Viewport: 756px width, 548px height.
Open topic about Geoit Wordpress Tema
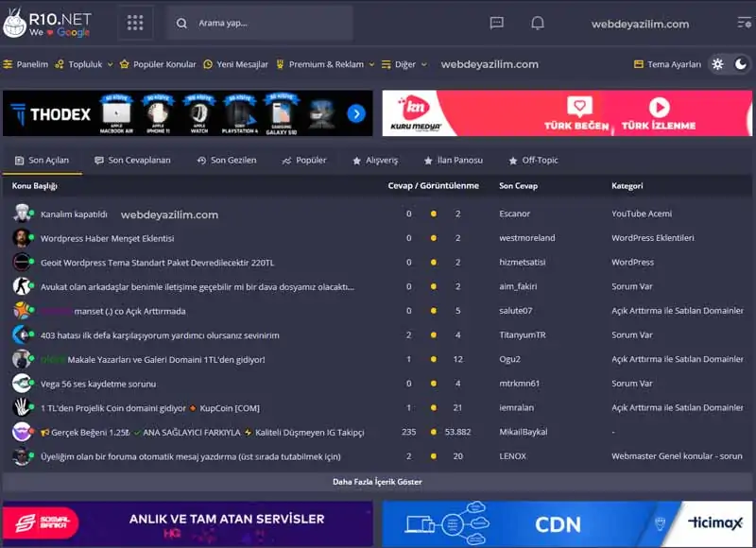[x=157, y=263]
